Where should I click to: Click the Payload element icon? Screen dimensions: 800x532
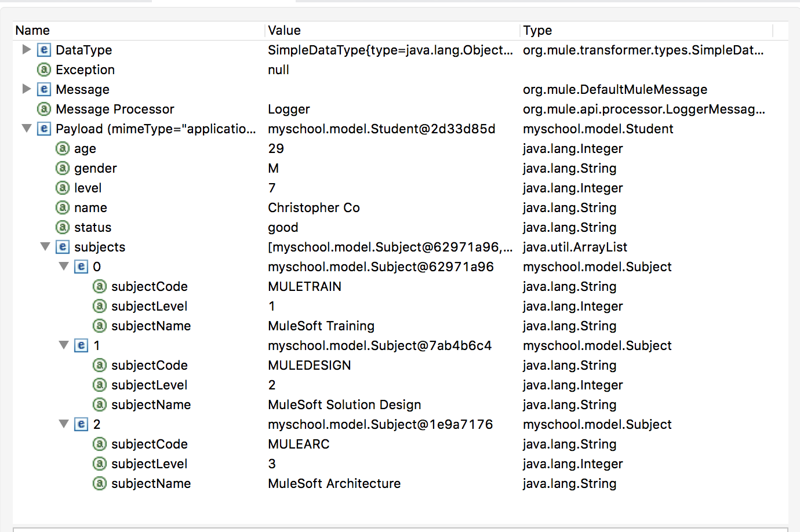pyautogui.click(x=44, y=129)
